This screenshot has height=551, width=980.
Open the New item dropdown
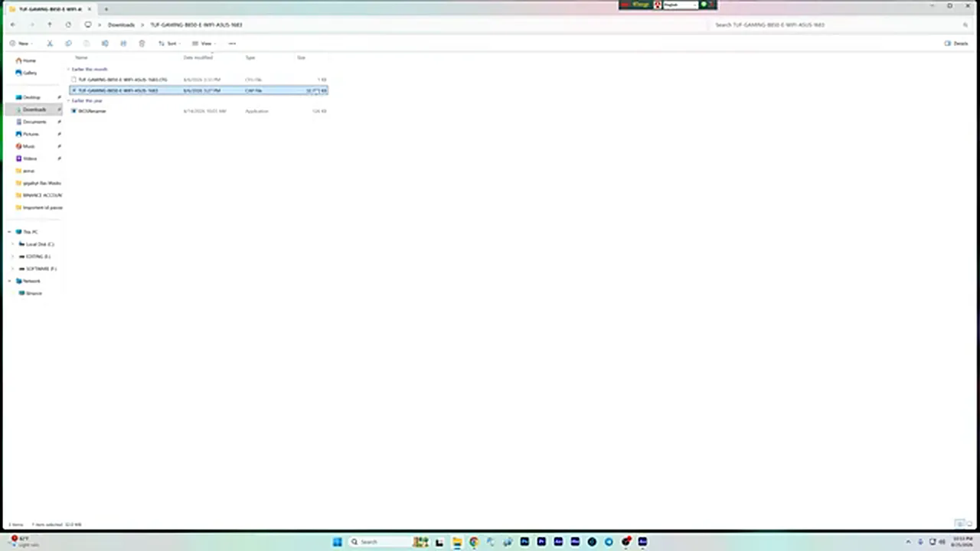click(x=21, y=44)
